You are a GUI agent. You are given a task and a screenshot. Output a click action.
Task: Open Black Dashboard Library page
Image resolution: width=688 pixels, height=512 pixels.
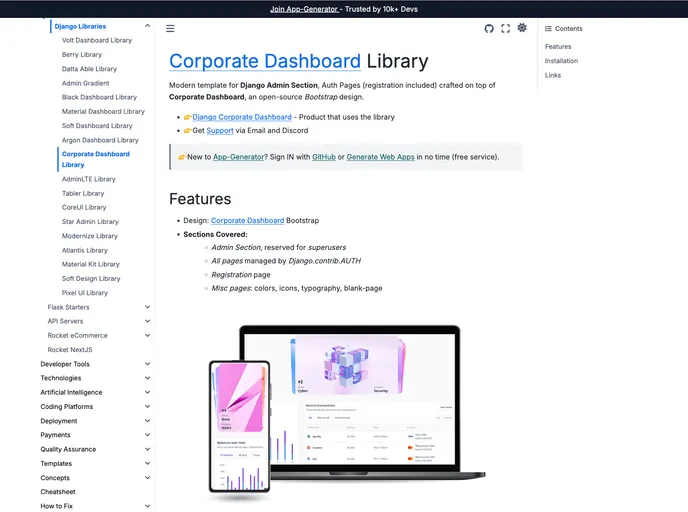99,97
